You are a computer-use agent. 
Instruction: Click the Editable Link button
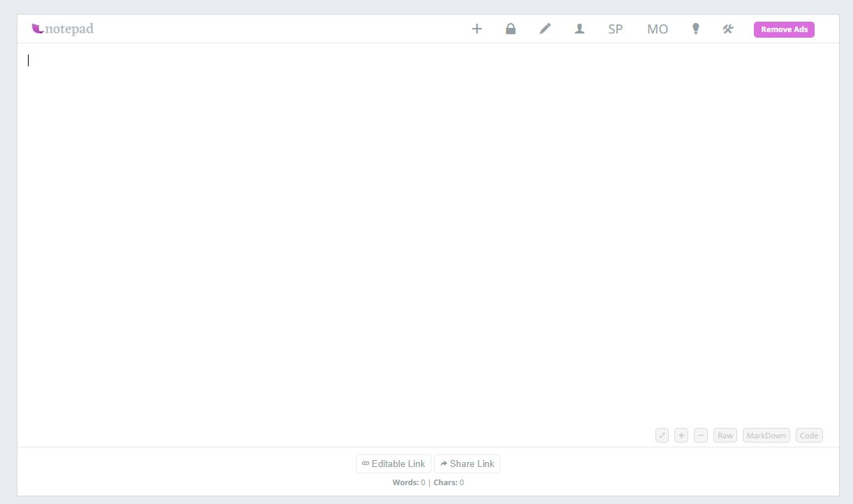(x=394, y=464)
